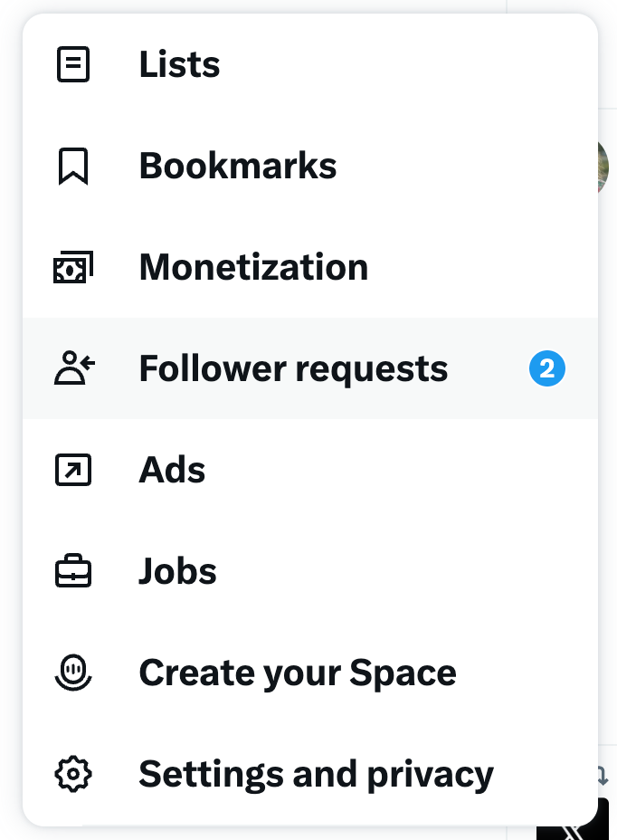Image resolution: width=617 pixels, height=840 pixels.
Task: Open the Ads menu item
Action: (172, 470)
